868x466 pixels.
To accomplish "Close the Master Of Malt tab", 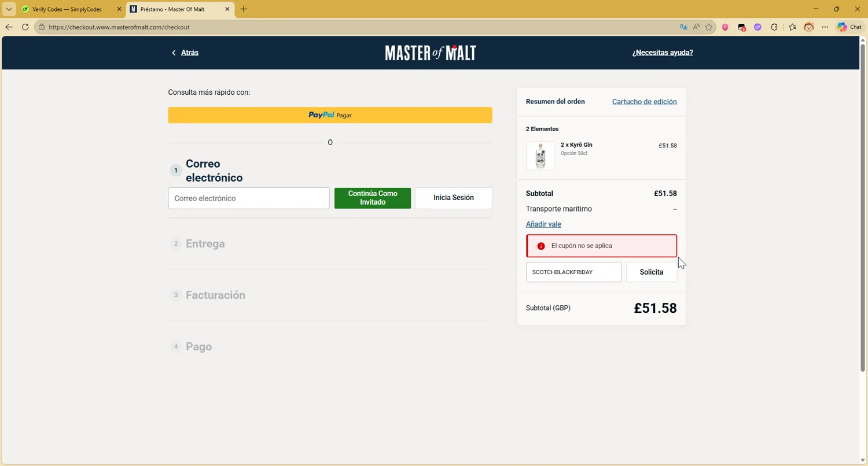I will [227, 9].
